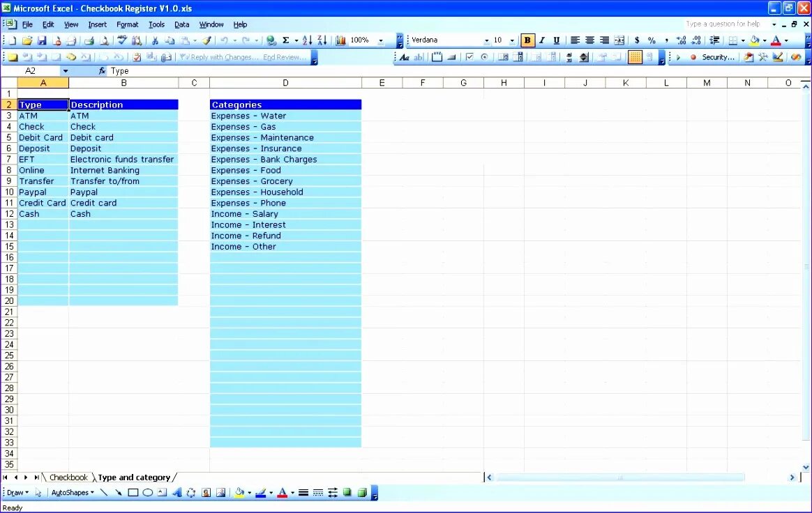The image size is (812, 513).
Task: Print the sheet using the printer icon
Action: 89,40
